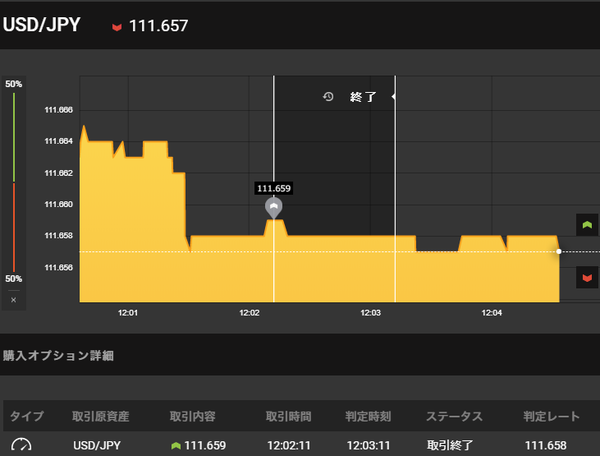Click the speedometer type icon in the trade row
Screen dimensions: 600x456
pyautogui.click(x=21, y=445)
